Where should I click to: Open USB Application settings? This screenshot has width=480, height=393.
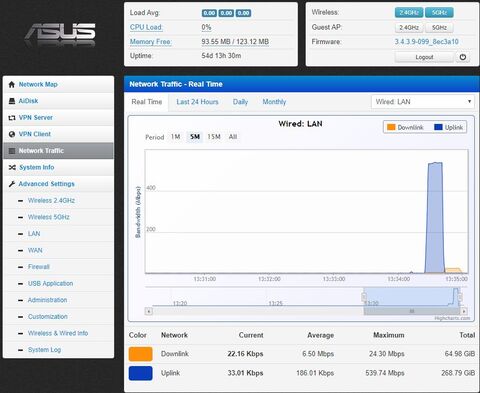click(50, 284)
